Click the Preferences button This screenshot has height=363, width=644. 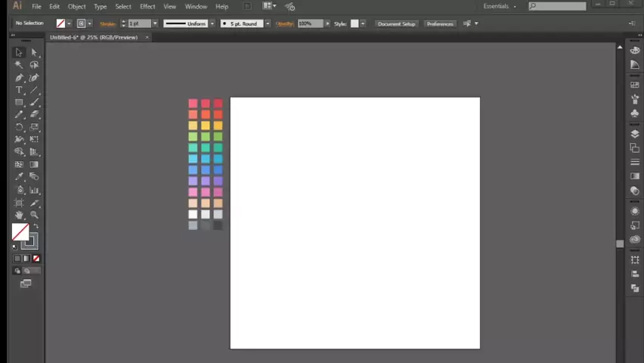click(440, 23)
